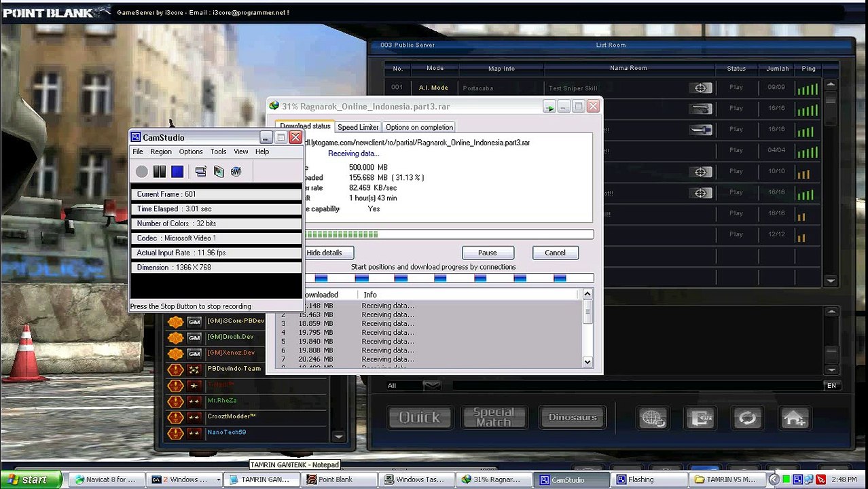This screenshot has height=489, width=868.
Task: Click the Jumlah column header
Action: [x=778, y=69]
